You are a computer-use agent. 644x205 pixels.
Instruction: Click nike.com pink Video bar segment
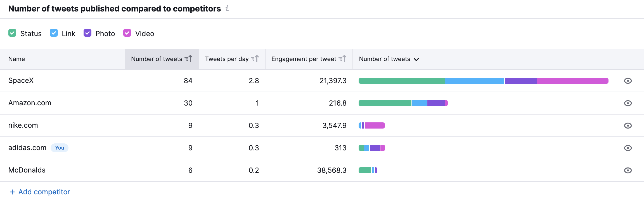[375, 126]
